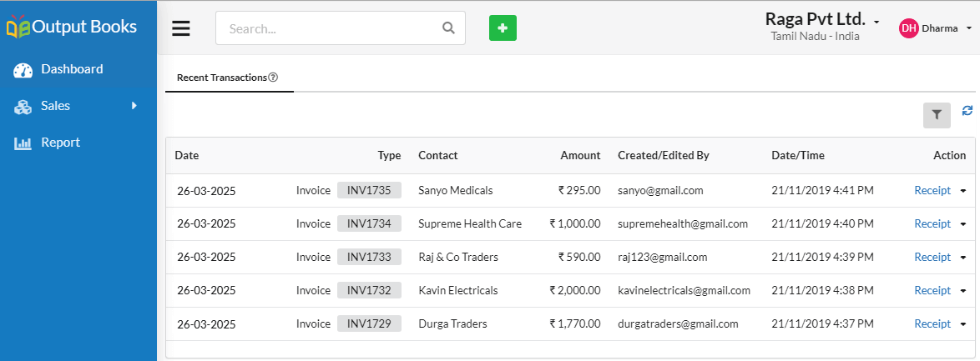The height and width of the screenshot is (361, 980).
Task: Click Receipt link for Kavin Electricals
Action: (932, 290)
